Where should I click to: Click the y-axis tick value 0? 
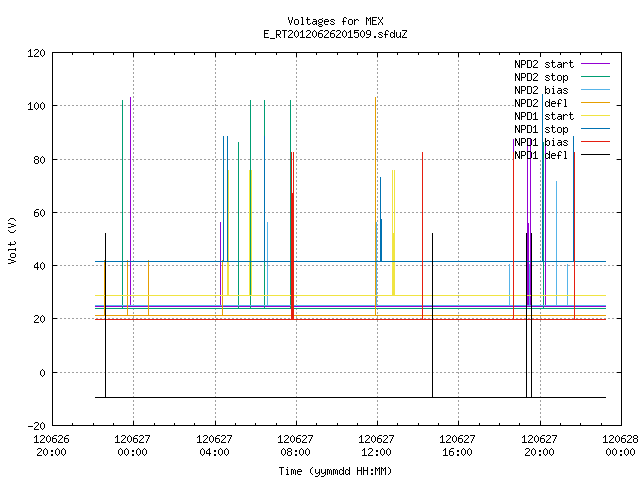(42, 373)
